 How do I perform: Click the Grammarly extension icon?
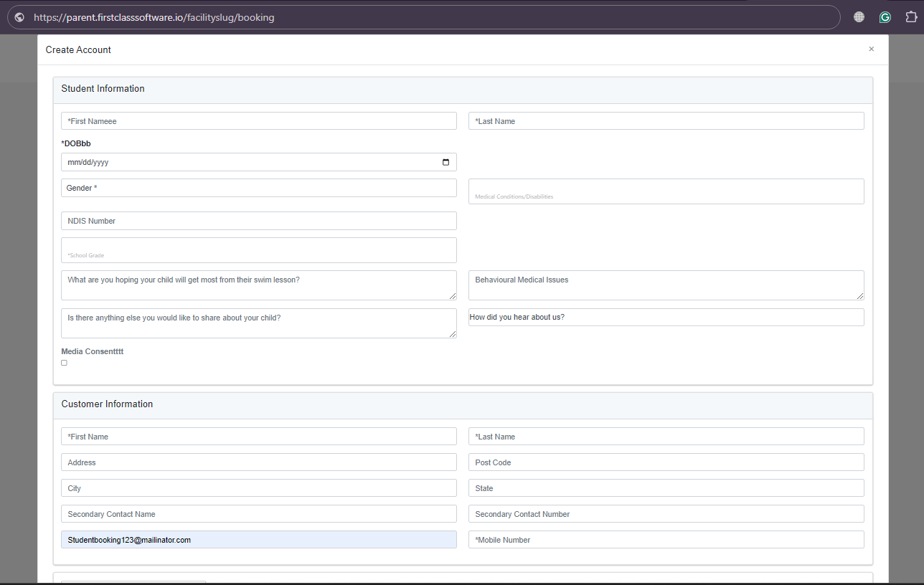point(885,17)
